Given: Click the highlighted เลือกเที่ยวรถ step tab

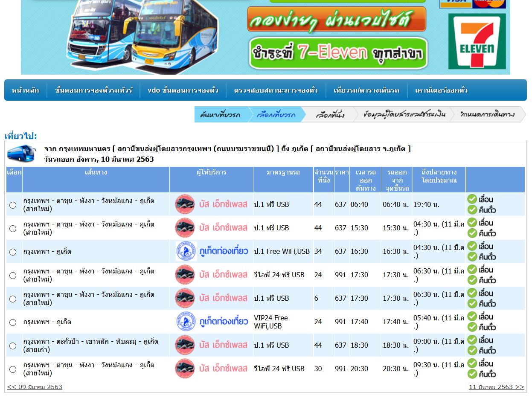Looking at the screenshot, I should point(276,114).
